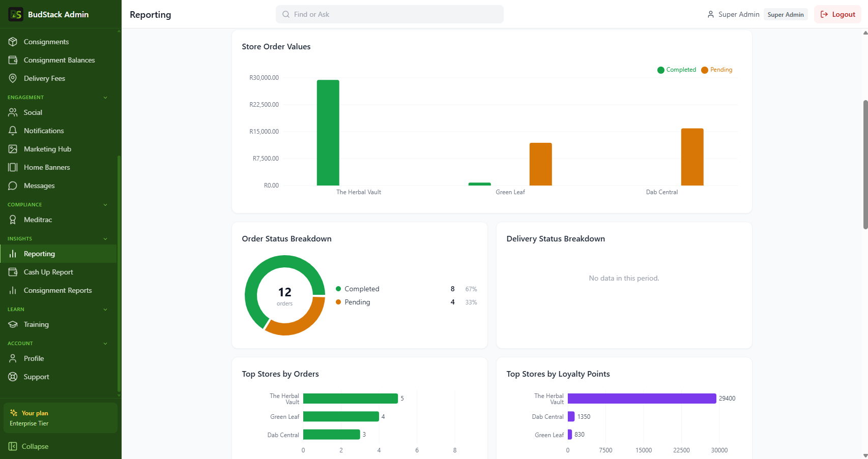The height and width of the screenshot is (459, 868).
Task: Collapse the Compliance section chevron
Action: 105,204
